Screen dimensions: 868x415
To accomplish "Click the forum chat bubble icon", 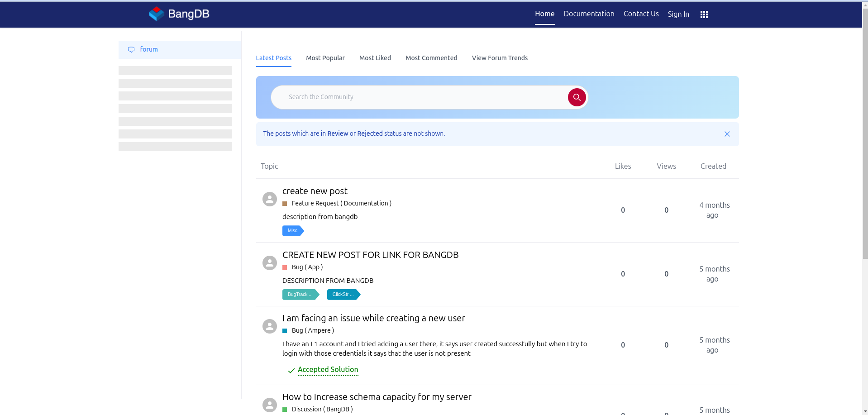I will point(131,50).
